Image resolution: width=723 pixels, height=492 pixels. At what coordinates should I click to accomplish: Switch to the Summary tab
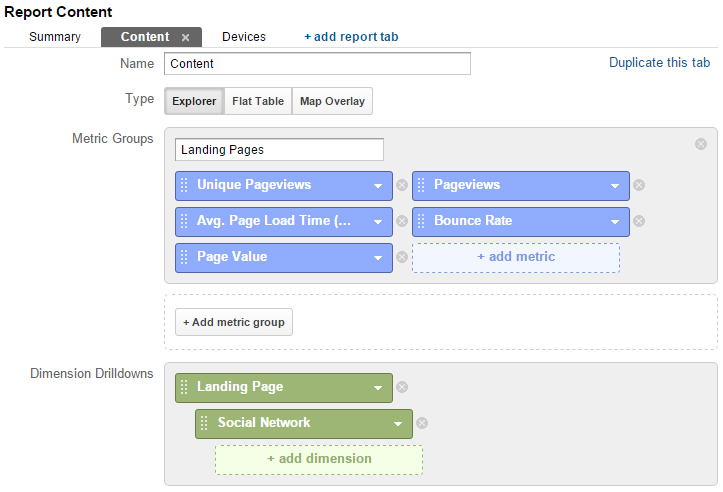[x=55, y=37]
